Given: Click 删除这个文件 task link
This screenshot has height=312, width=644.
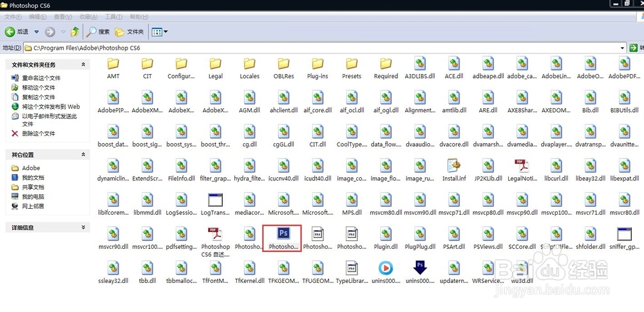Looking at the screenshot, I should point(39,133).
